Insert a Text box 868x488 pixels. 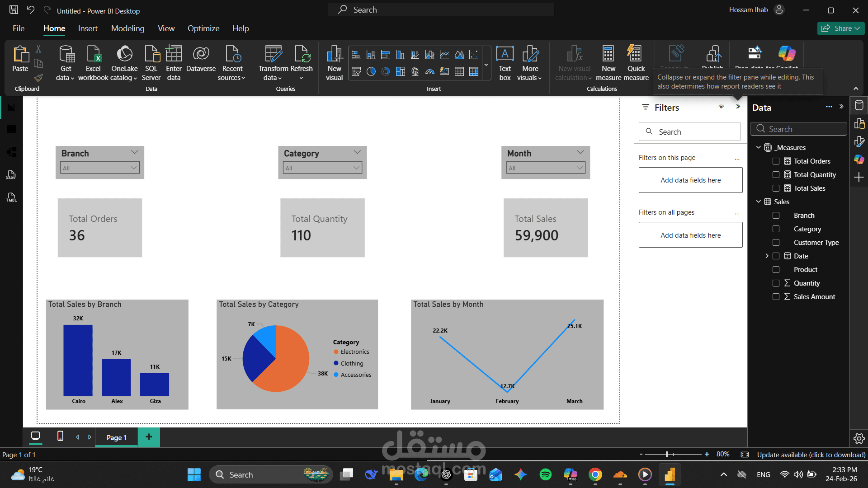(x=505, y=54)
